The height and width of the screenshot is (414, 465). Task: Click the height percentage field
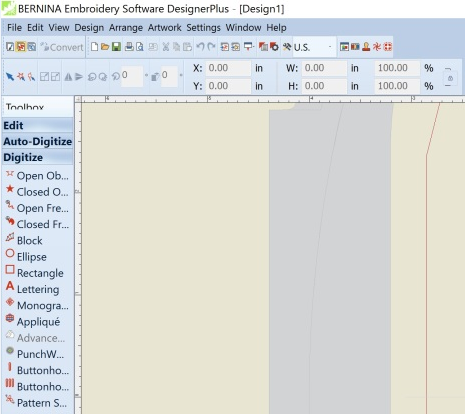coord(397,86)
